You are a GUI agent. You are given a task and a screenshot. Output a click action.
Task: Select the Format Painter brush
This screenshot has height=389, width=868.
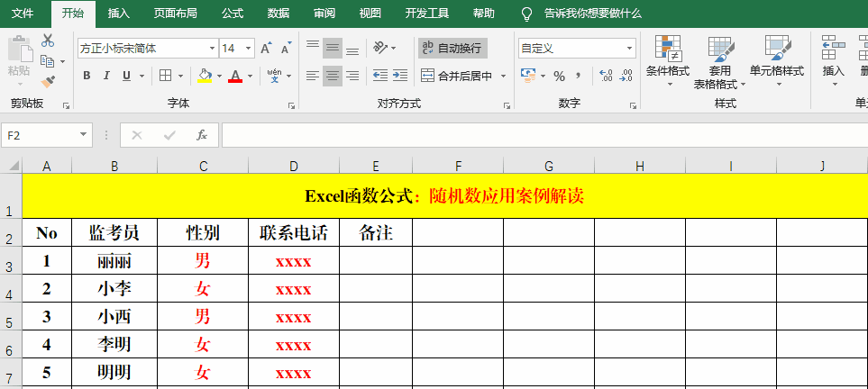point(48,81)
